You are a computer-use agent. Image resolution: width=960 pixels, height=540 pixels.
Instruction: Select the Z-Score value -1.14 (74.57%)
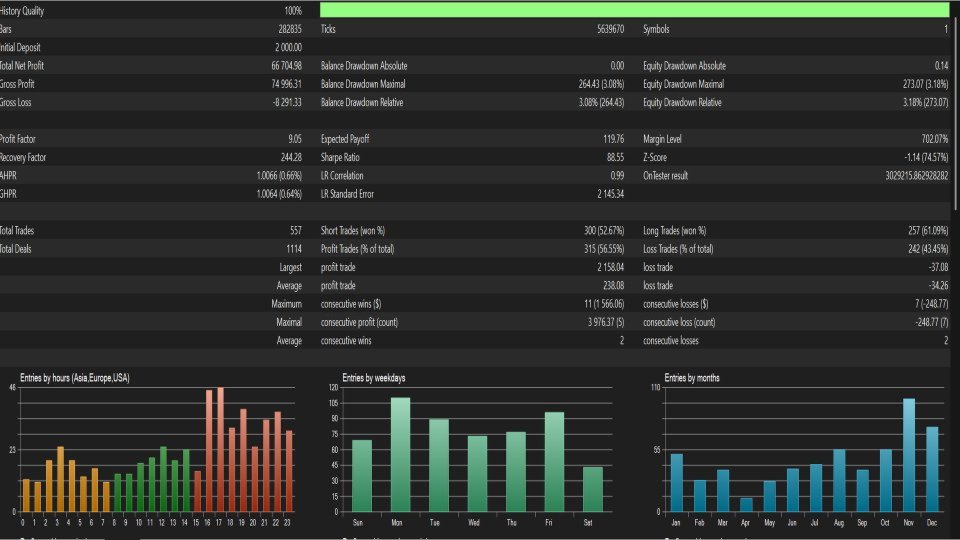(926, 157)
